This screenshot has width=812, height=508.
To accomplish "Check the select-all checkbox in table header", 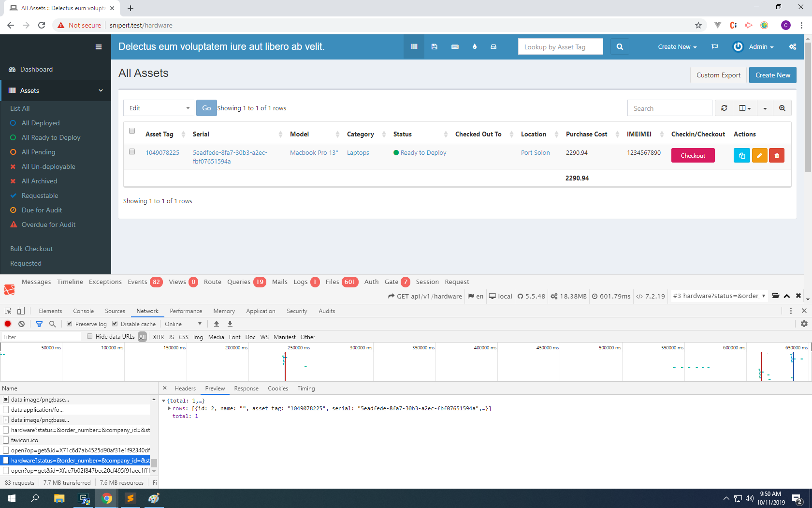I will 132,131.
